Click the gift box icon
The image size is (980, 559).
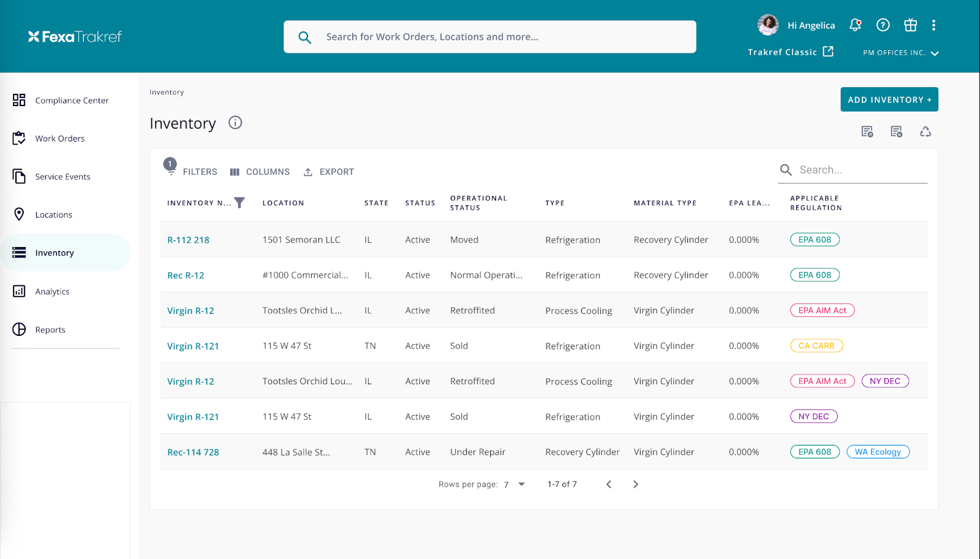[911, 25]
